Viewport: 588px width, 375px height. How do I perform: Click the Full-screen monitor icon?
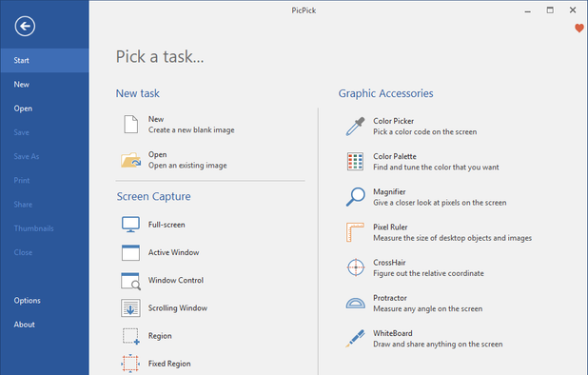click(130, 225)
